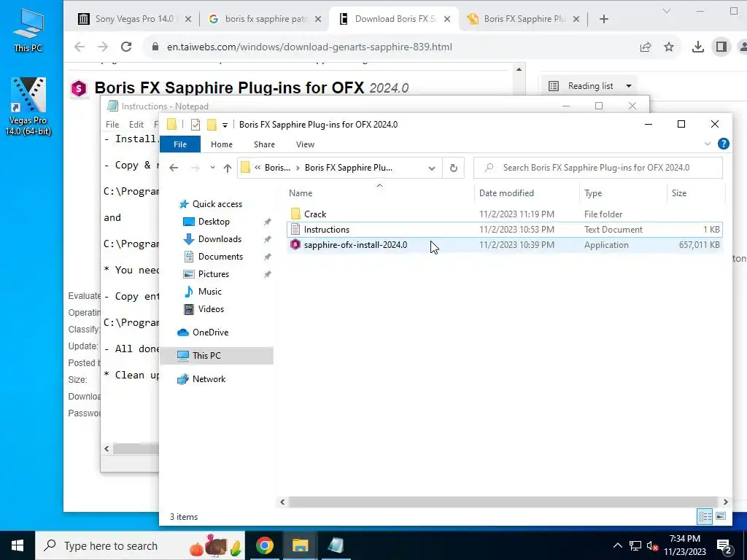747x560 pixels.
Task: Share this page icon in Chrome
Action: point(646,47)
